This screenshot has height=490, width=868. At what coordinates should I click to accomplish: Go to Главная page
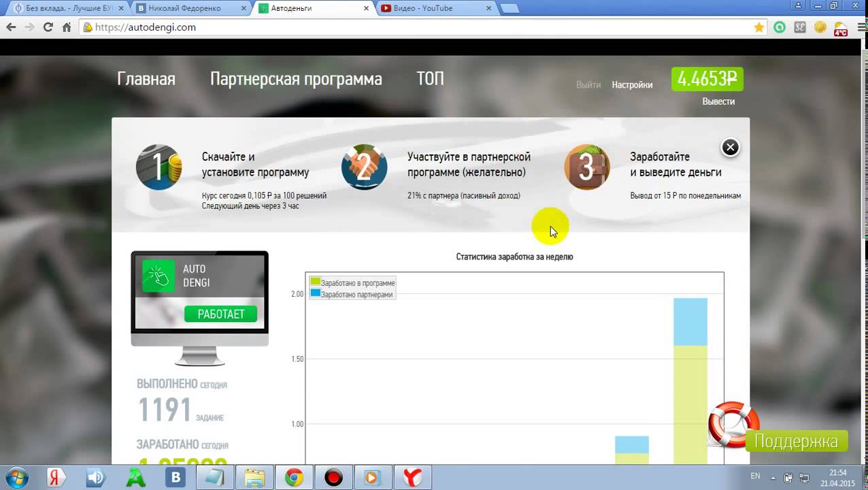[x=146, y=79]
